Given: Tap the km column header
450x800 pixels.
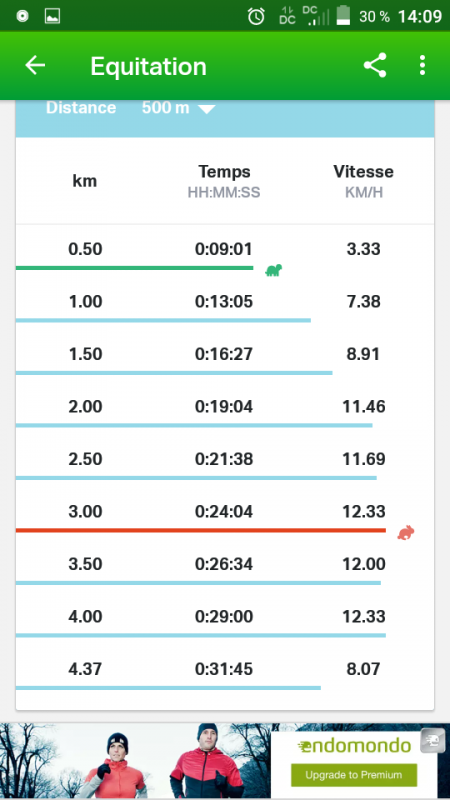Looking at the screenshot, I should [x=85, y=181].
